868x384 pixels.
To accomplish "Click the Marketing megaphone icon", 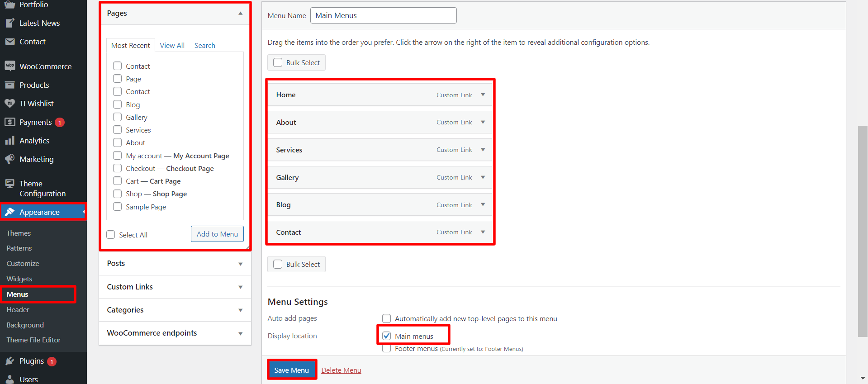I will tap(9, 159).
